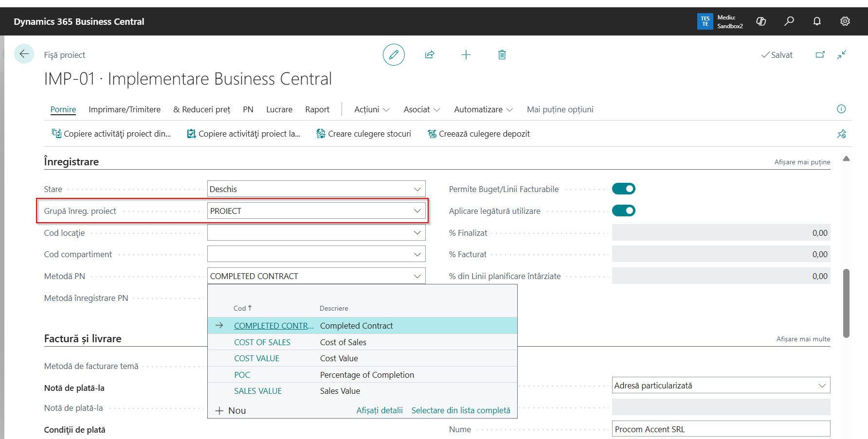Click the back arrow button
868x439 pixels.
click(x=24, y=54)
